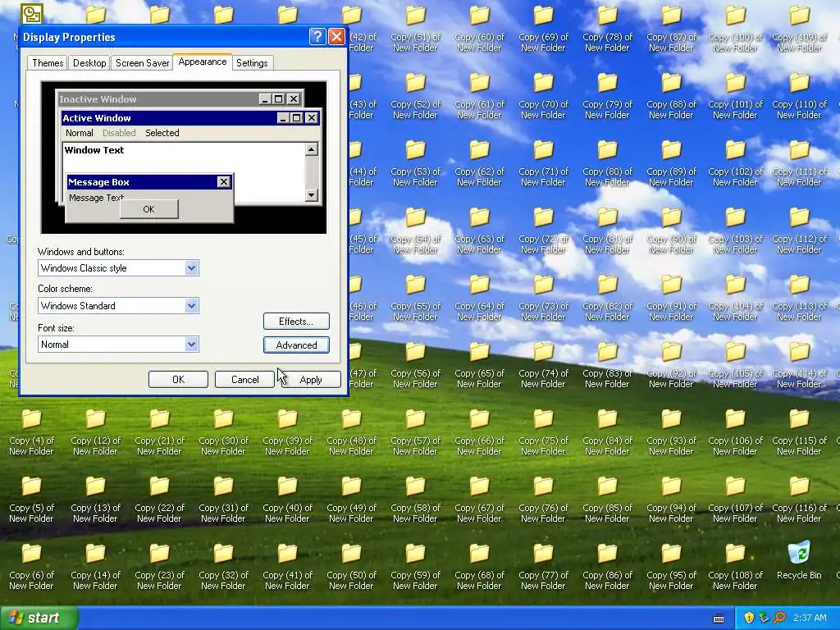This screenshot has width=840, height=630.
Task: Click the taskbar clock showing 2:37 AM
Action: pyautogui.click(x=810, y=619)
